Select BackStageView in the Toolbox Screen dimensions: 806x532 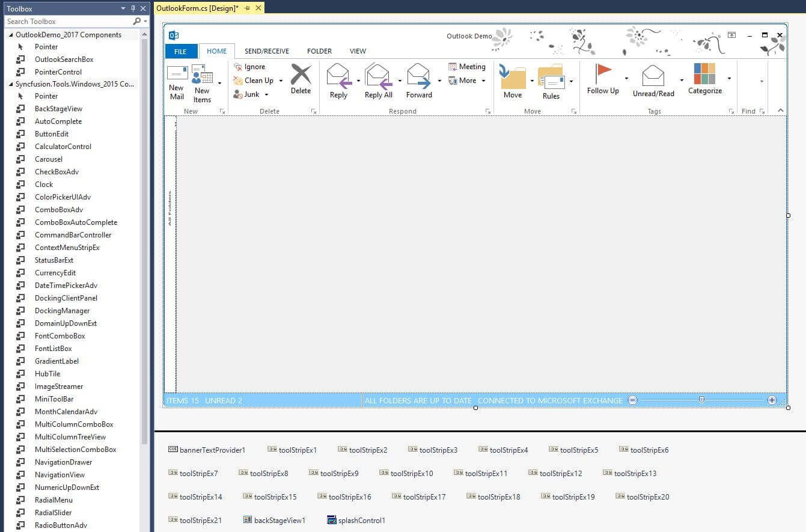[59, 109]
